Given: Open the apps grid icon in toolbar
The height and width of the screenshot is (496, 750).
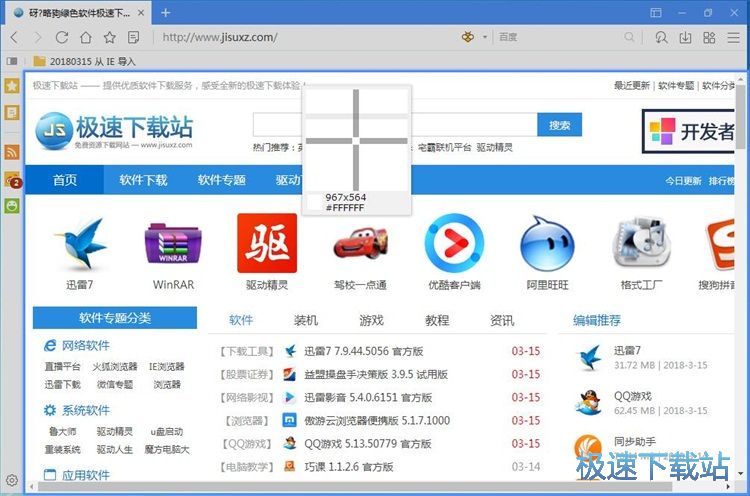Looking at the screenshot, I should coord(709,37).
